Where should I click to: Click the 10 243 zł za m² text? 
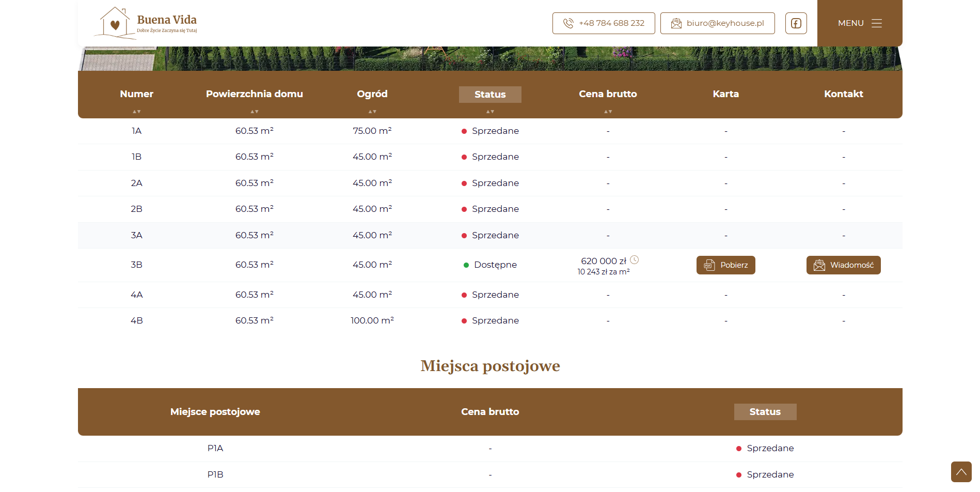pyautogui.click(x=604, y=272)
